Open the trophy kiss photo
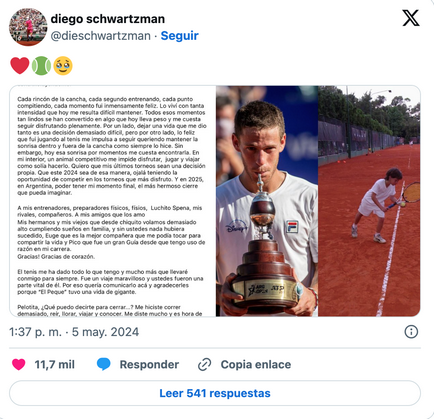This screenshot has width=434, height=419. pos(267,201)
